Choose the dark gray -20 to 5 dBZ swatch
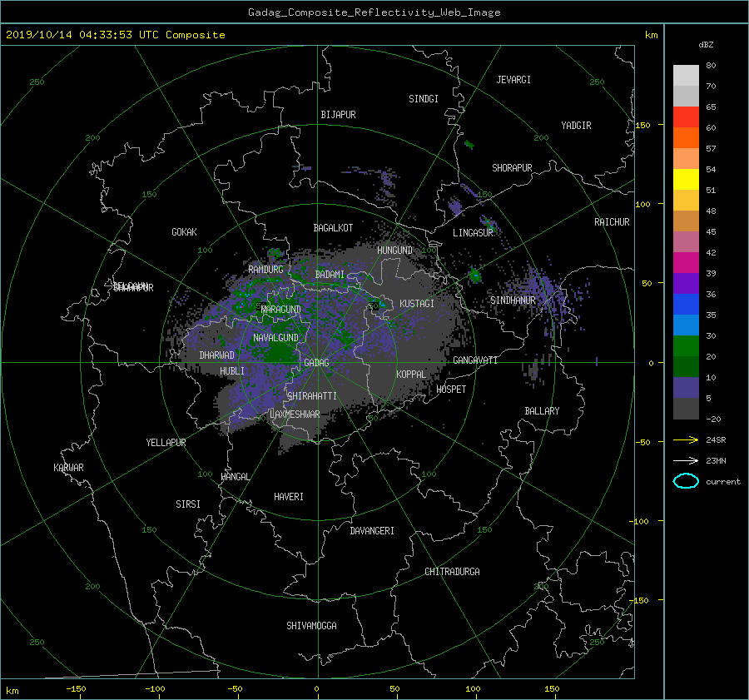The image size is (749, 700). point(686,409)
